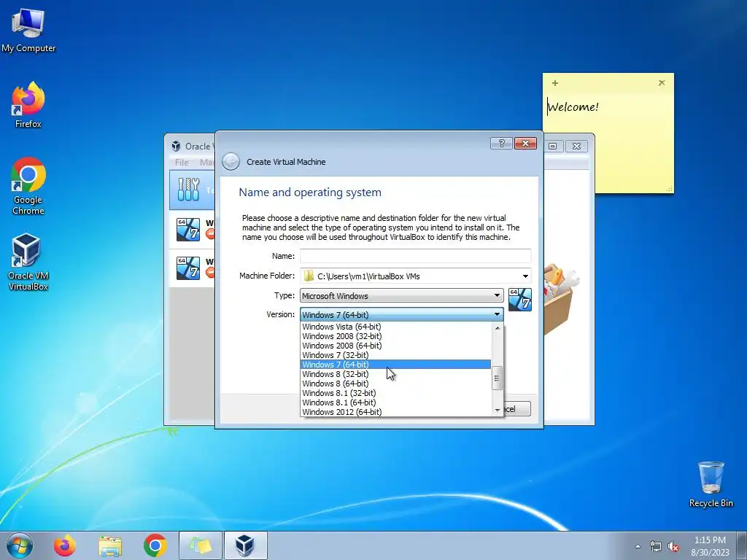Open Windows Explorer from the taskbar
This screenshot has width=747, height=560.
click(x=110, y=545)
